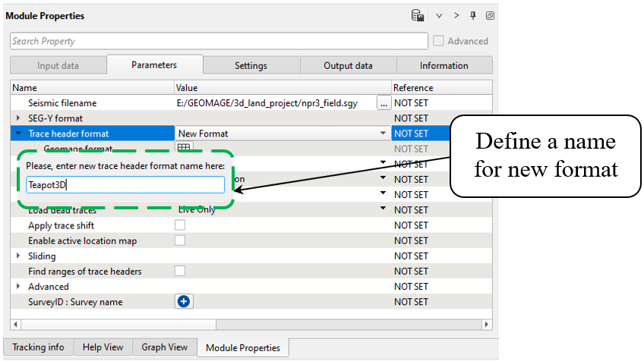Click the float window icon in header
644x361 pixels.
tap(490, 16)
